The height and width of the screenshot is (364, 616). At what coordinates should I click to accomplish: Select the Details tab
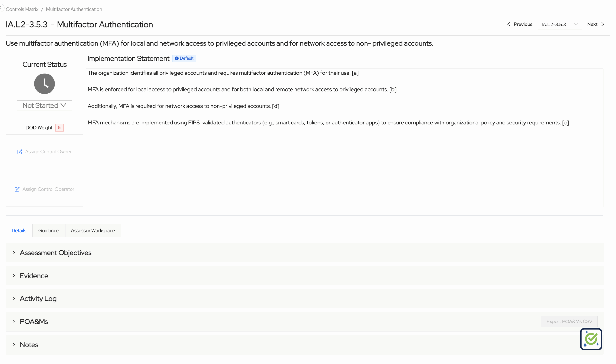point(19,230)
